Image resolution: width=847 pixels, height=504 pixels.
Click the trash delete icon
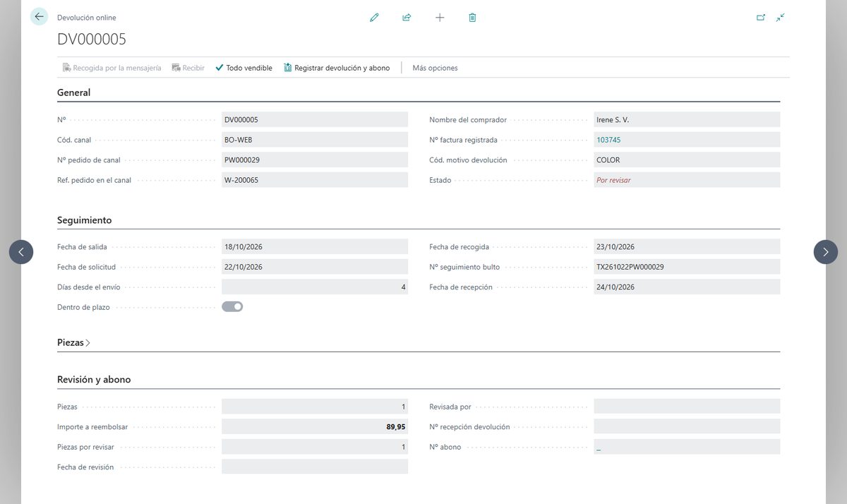[x=472, y=17]
